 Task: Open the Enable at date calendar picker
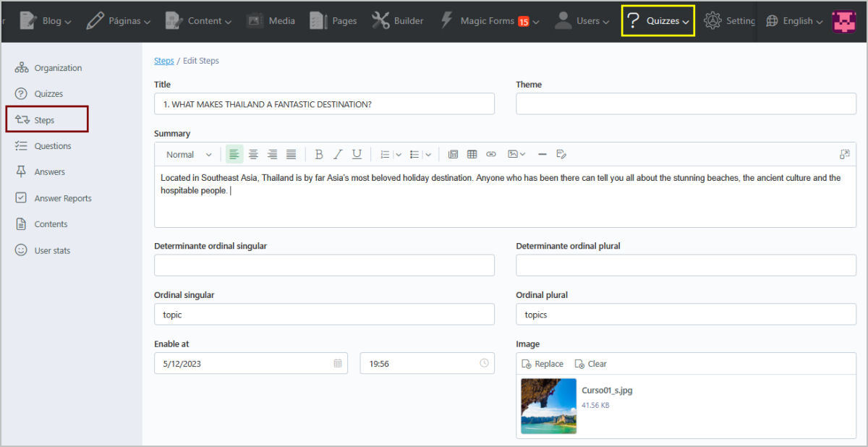coord(338,363)
